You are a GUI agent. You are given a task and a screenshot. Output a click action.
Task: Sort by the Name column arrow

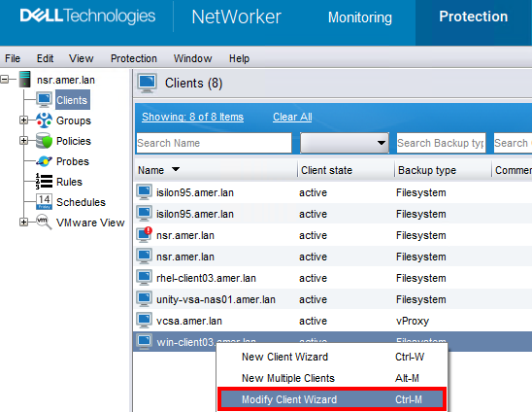coord(176,169)
